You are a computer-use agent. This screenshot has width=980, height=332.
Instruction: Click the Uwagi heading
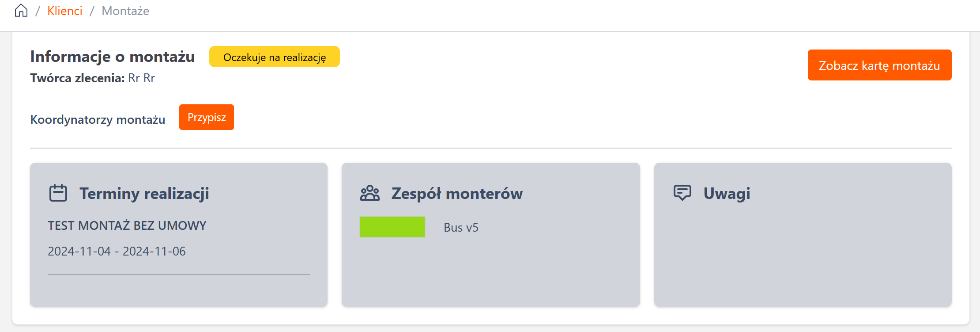(727, 193)
